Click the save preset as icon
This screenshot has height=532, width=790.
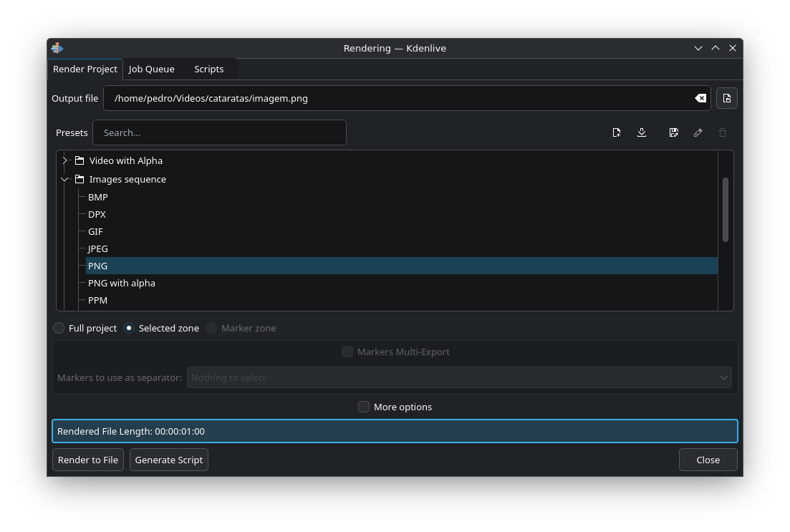pyautogui.click(x=673, y=132)
